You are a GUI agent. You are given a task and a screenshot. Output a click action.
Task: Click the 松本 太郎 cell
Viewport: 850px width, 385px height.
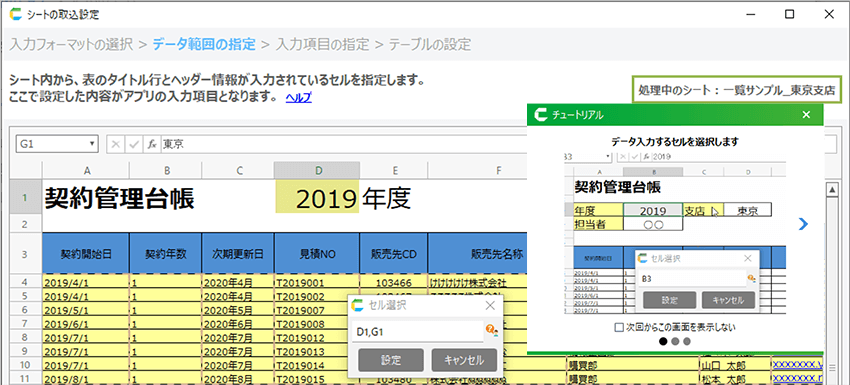click(735, 378)
